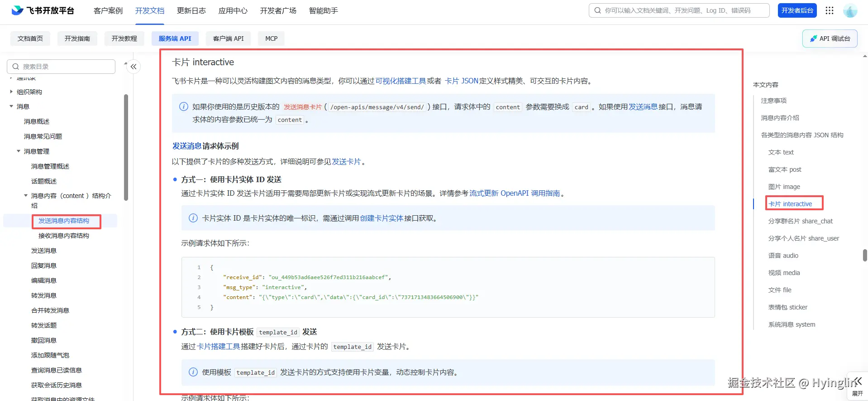This screenshot has width=868, height=401.
Task: Jump to 分享群名片 share_chat in outline
Action: (x=801, y=221)
